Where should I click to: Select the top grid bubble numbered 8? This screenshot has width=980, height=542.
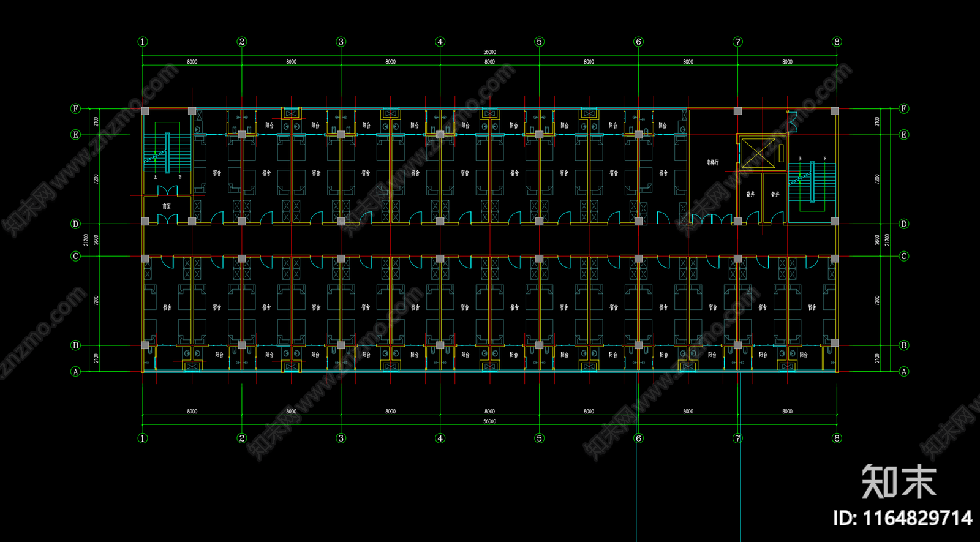tap(837, 42)
